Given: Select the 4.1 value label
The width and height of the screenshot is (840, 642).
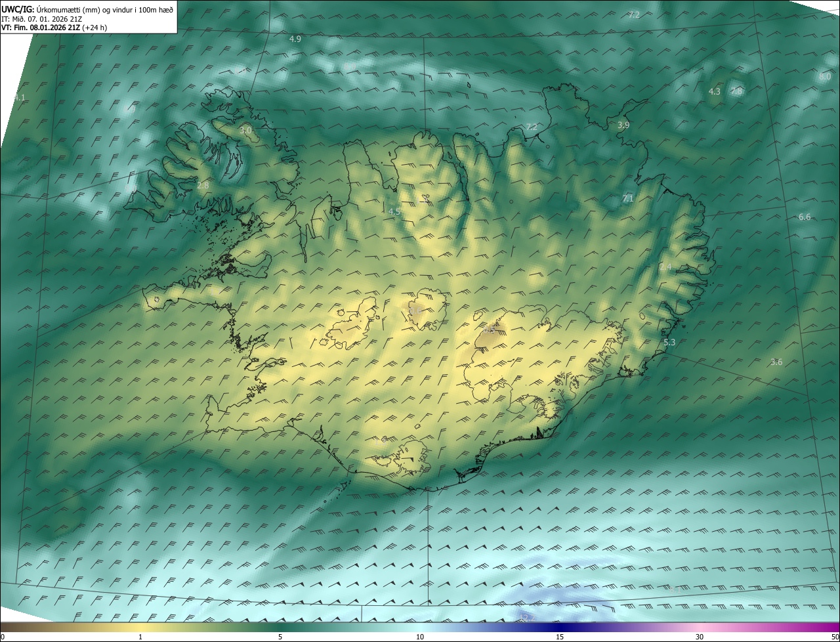Looking at the screenshot, I should [x=19, y=98].
